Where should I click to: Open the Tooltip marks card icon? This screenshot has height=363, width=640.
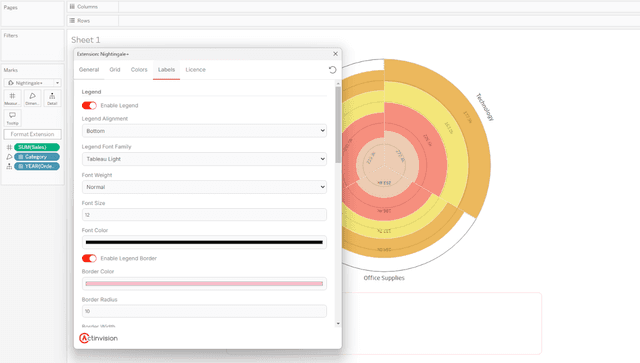click(12, 118)
